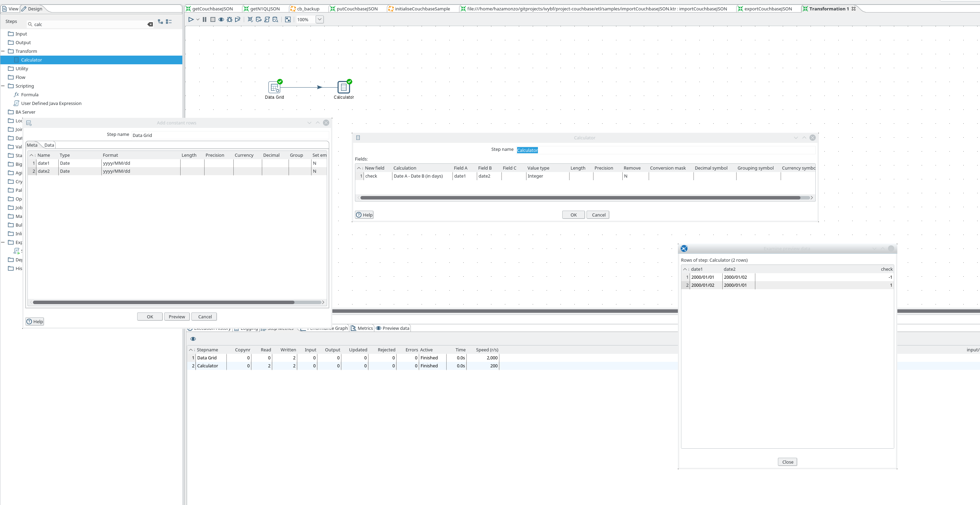Image resolution: width=980 pixels, height=505 pixels.
Task: Open Help in the Calculator dialog
Action: [x=364, y=215]
